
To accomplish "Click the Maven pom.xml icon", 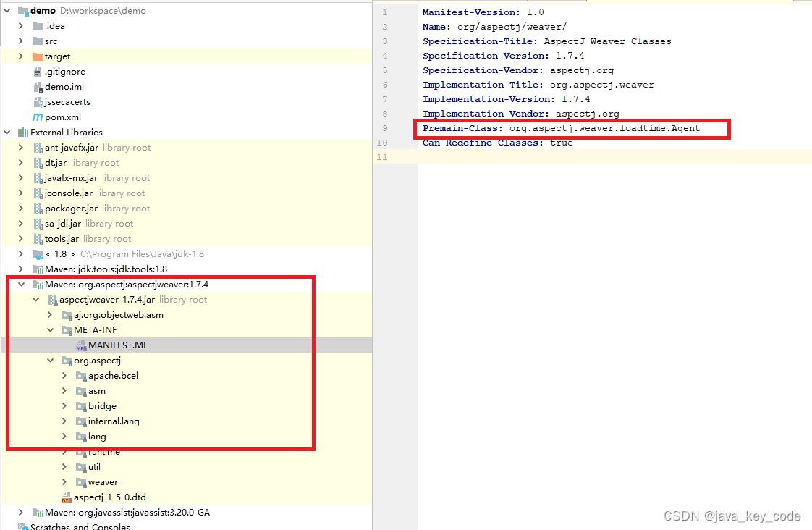I will click(x=38, y=117).
